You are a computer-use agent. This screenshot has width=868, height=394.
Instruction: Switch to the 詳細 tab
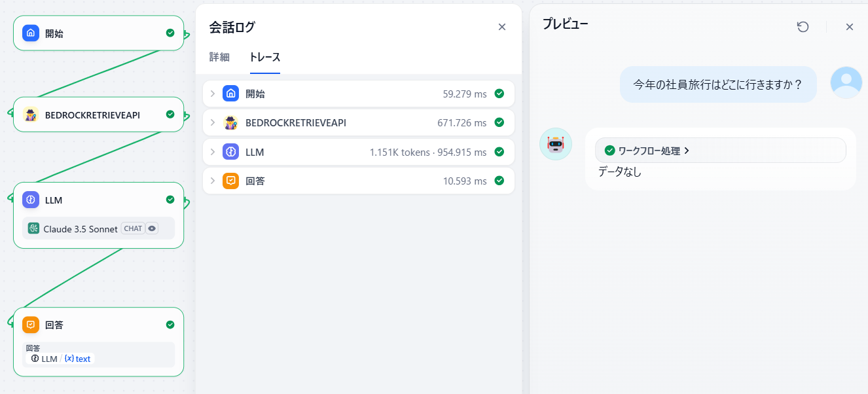[x=219, y=57]
